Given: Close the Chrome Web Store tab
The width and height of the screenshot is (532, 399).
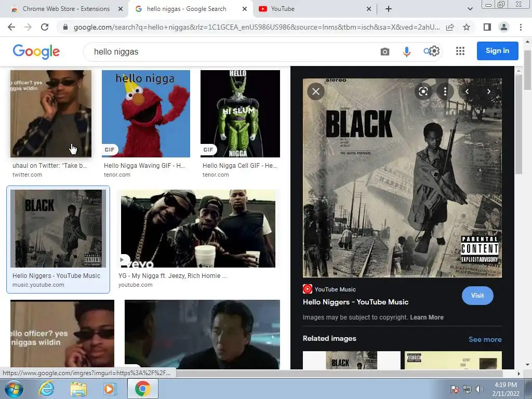Looking at the screenshot, I should [120, 9].
